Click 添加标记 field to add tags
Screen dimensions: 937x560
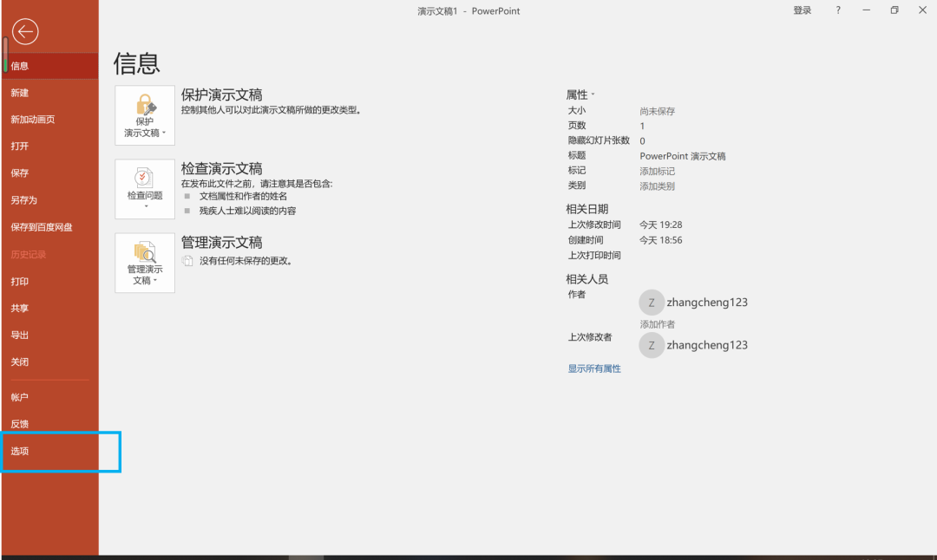(x=658, y=172)
